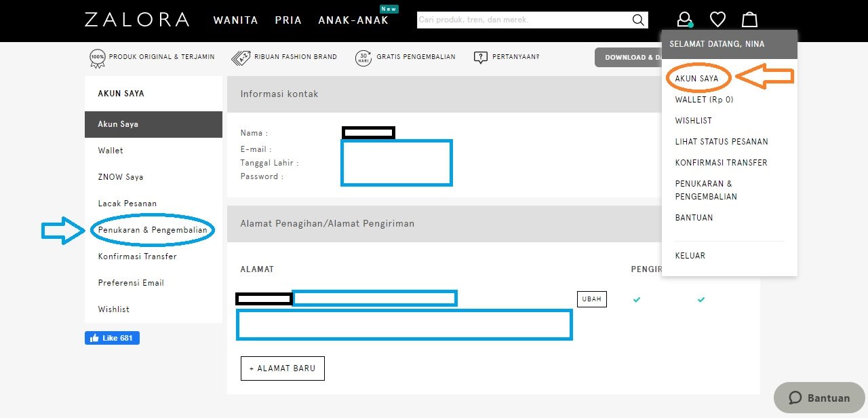Click the GRATIS PENGEMBALIAN text
The image size is (868, 418).
click(416, 57)
